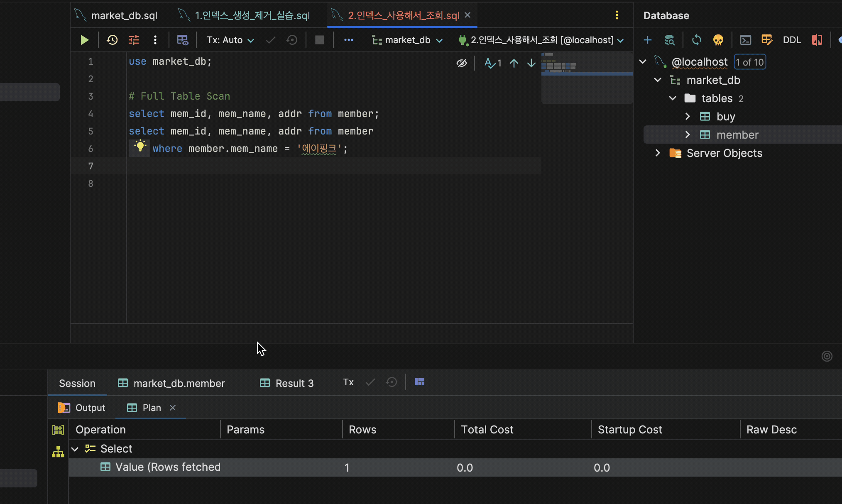
Task: Expand the buy table node
Action: tap(688, 116)
